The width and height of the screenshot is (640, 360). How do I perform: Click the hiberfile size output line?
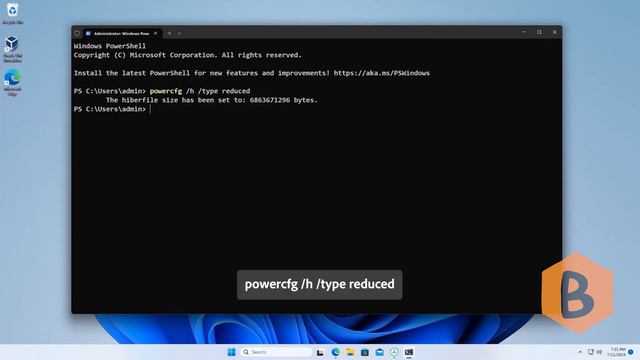tap(211, 100)
